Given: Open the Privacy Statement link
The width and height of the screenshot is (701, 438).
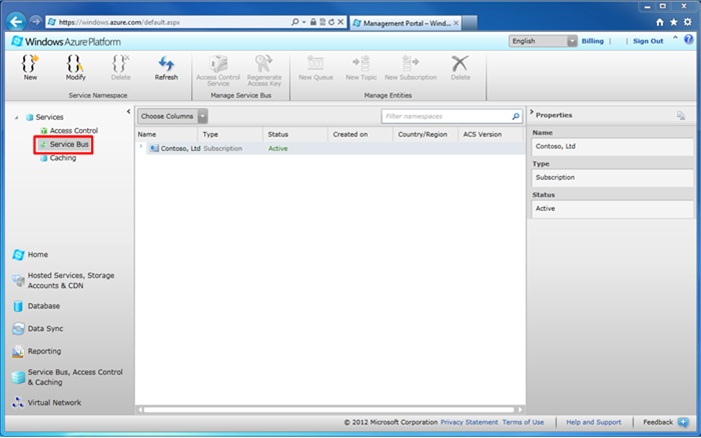Looking at the screenshot, I should [x=469, y=422].
